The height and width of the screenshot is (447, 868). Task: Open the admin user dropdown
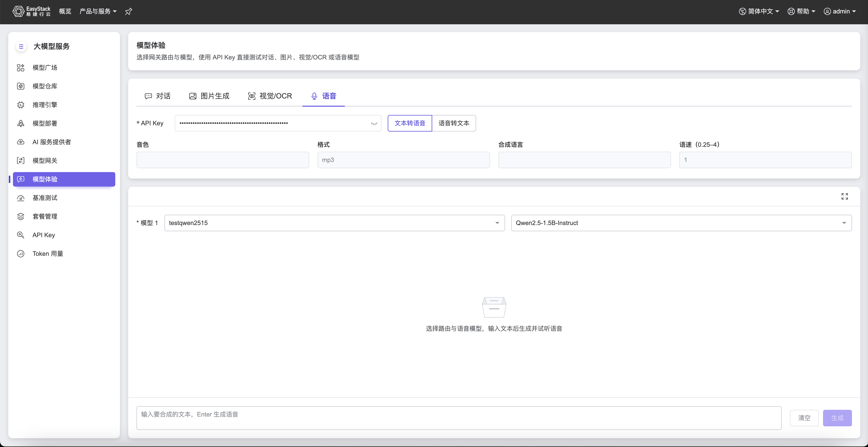(840, 11)
